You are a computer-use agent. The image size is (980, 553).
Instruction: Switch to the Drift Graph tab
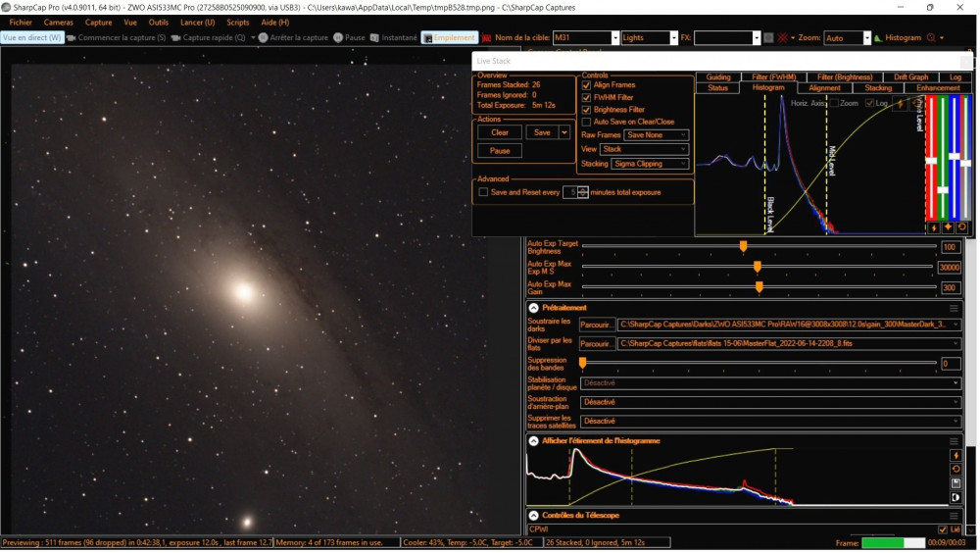point(910,76)
